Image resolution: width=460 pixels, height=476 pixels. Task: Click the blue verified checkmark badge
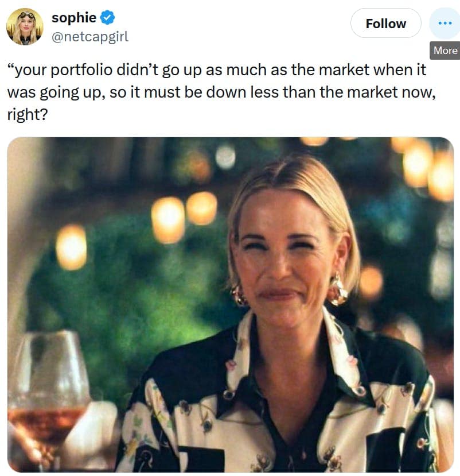coord(107,18)
